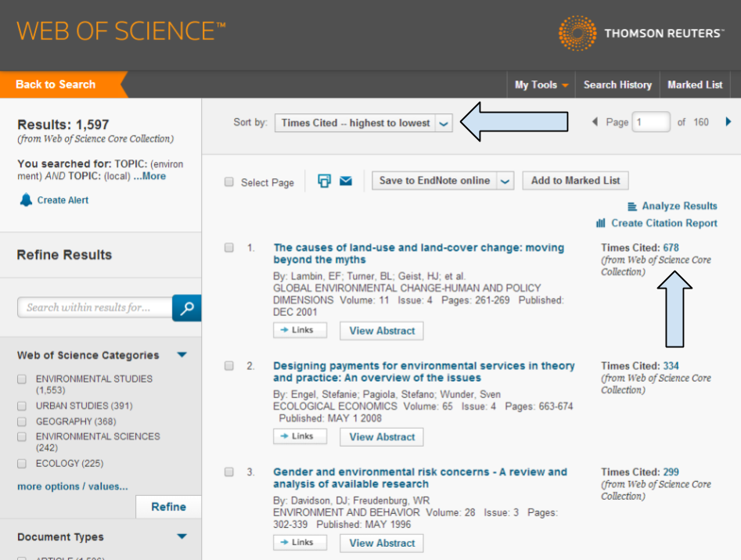Go to previous results page arrow
The width and height of the screenshot is (741, 560).
coord(595,122)
